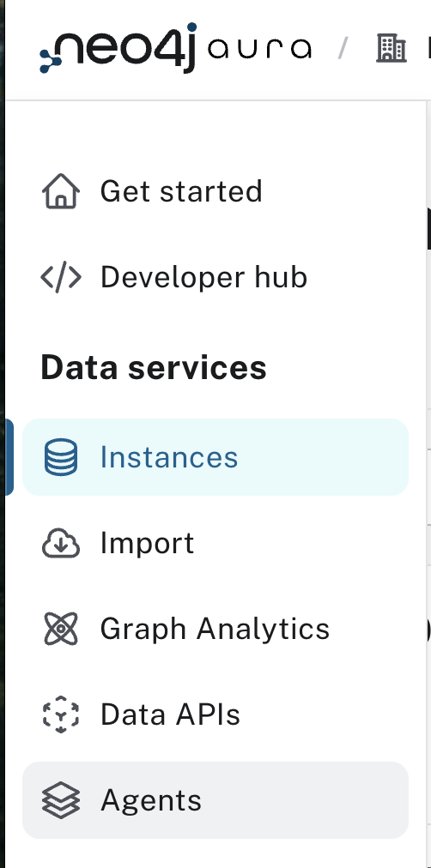Viewport: 431px width, 868px height.
Task: Click the organization building icon in header
Action: point(392,48)
